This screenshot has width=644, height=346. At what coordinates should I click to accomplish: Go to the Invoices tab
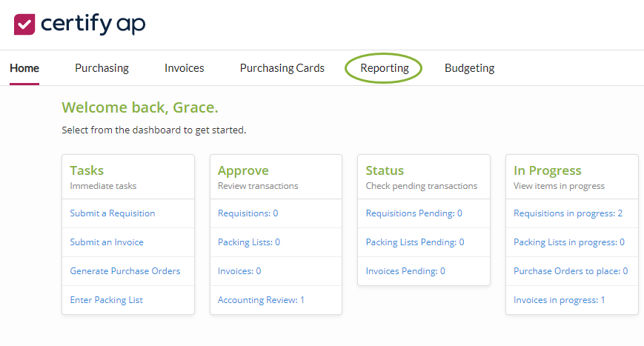click(x=184, y=68)
